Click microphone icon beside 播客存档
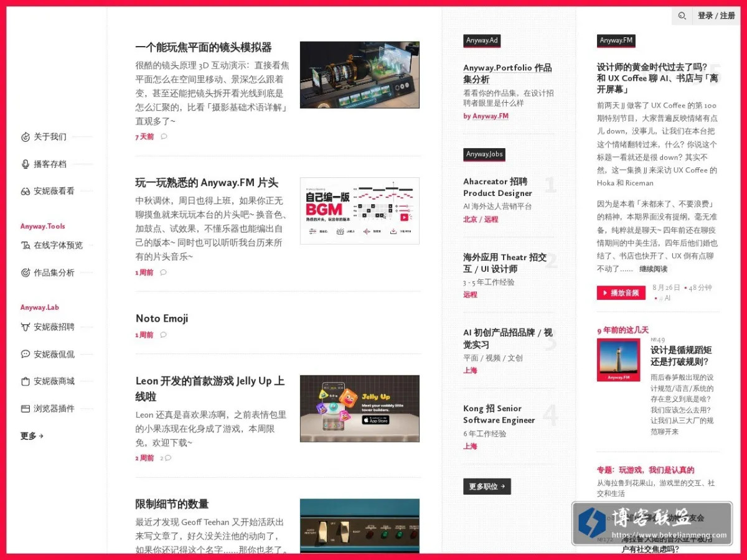Image resolution: width=747 pixels, height=560 pixels. pyautogui.click(x=26, y=164)
